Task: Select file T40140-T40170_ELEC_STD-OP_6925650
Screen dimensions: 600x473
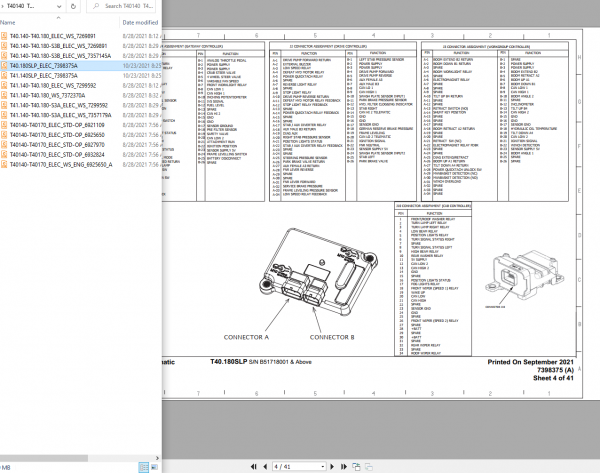Action: click(57, 135)
